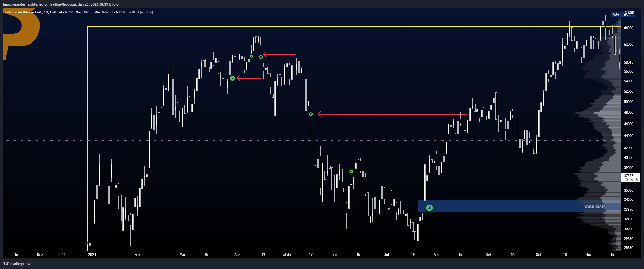Click the 44000 price axis label
The width and height of the screenshot is (644, 269).
point(629,136)
